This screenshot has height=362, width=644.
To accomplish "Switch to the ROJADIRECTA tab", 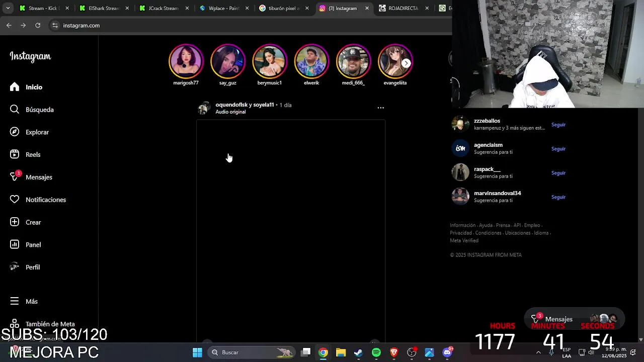I will pos(403,8).
